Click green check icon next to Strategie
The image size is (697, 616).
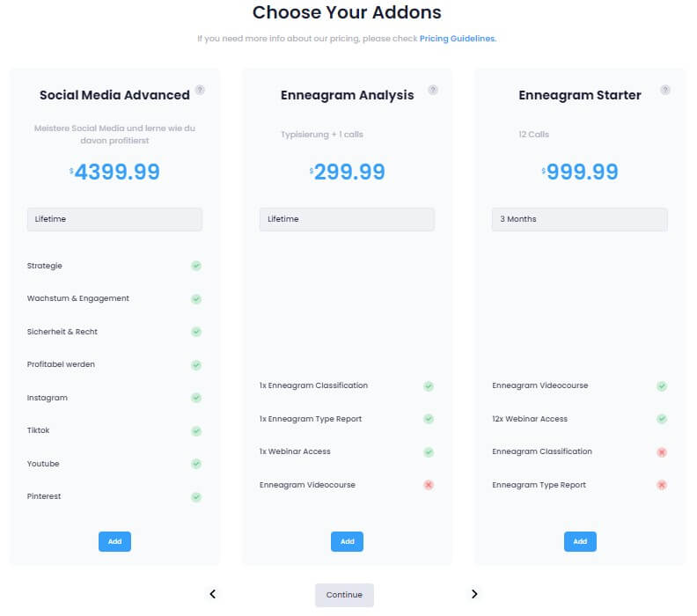coord(196,266)
